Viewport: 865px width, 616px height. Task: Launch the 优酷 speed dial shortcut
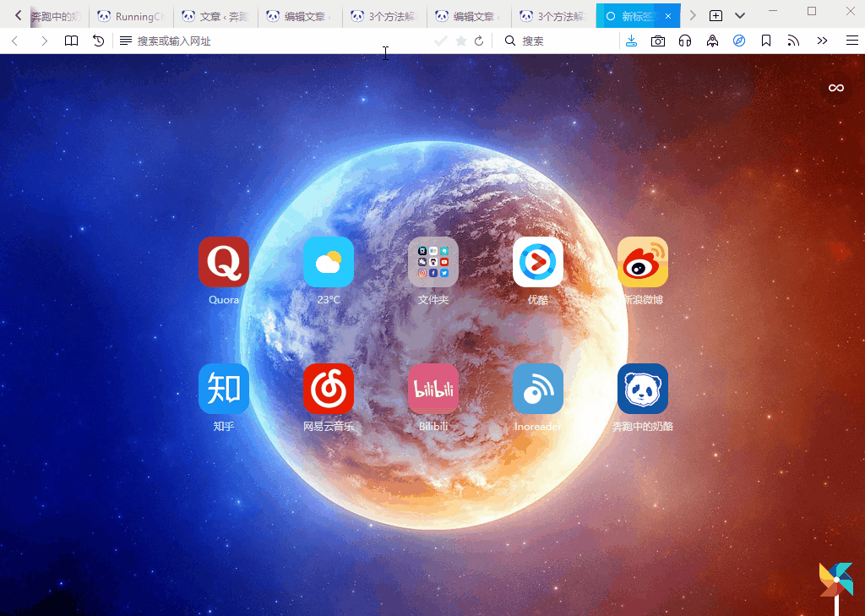(x=538, y=262)
